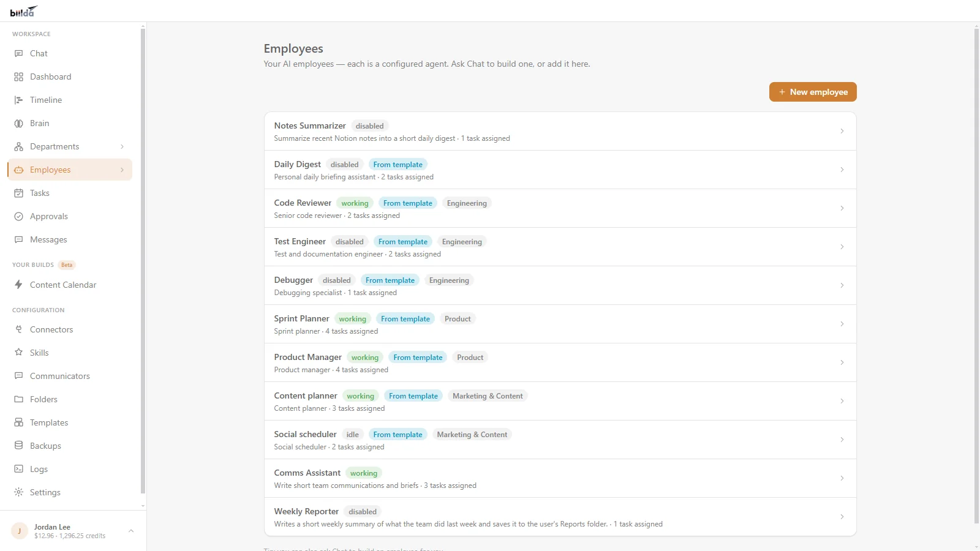This screenshot has width=980, height=551.
Task: Open the Social scheduler employee
Action: (x=560, y=440)
